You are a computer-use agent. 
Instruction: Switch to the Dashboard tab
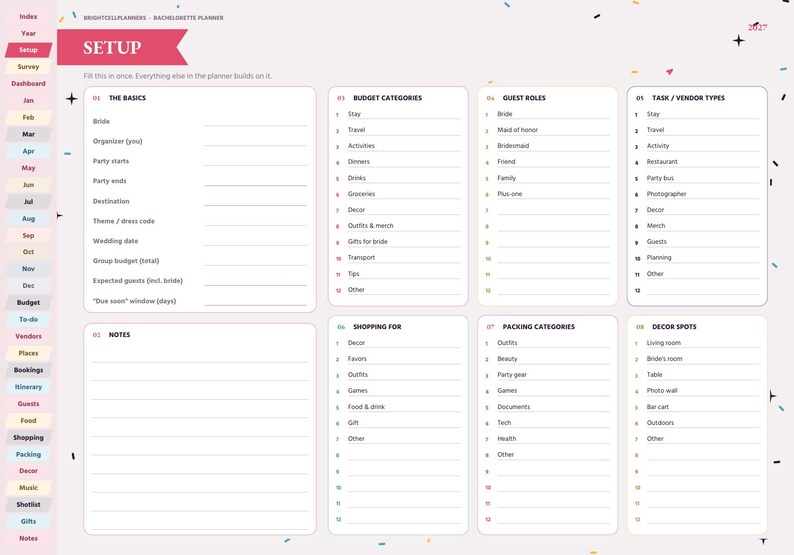28,84
